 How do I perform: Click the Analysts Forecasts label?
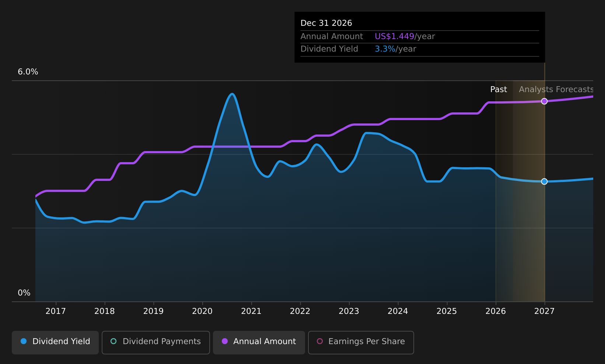556,90
